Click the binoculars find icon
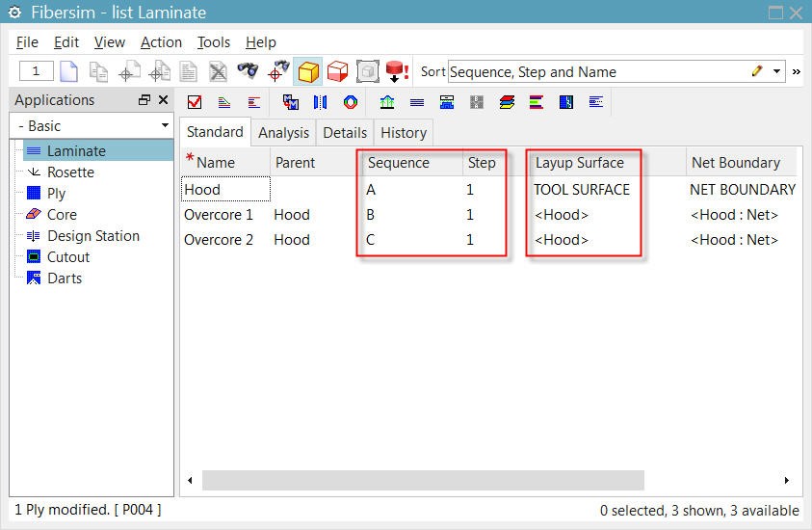812x530 pixels. pyautogui.click(x=248, y=71)
